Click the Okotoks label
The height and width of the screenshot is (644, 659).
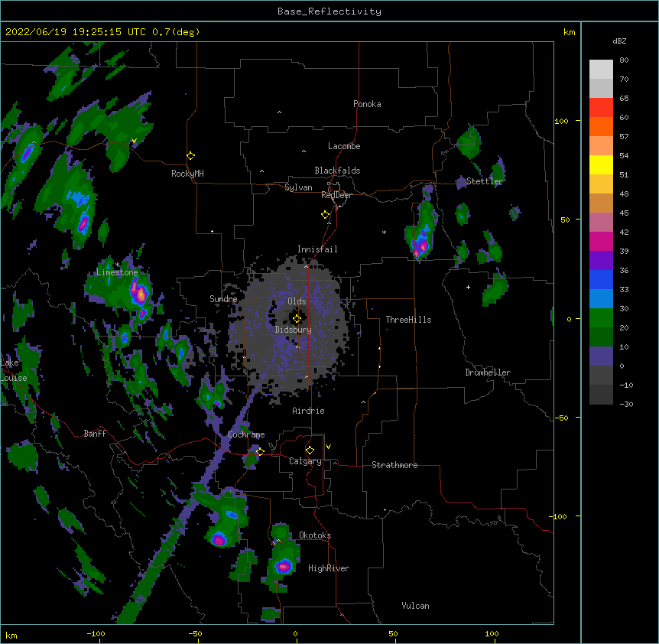(315, 535)
